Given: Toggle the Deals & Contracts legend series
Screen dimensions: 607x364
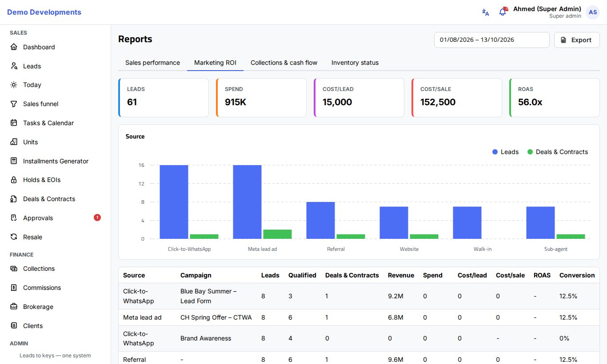Looking at the screenshot, I should [558, 152].
